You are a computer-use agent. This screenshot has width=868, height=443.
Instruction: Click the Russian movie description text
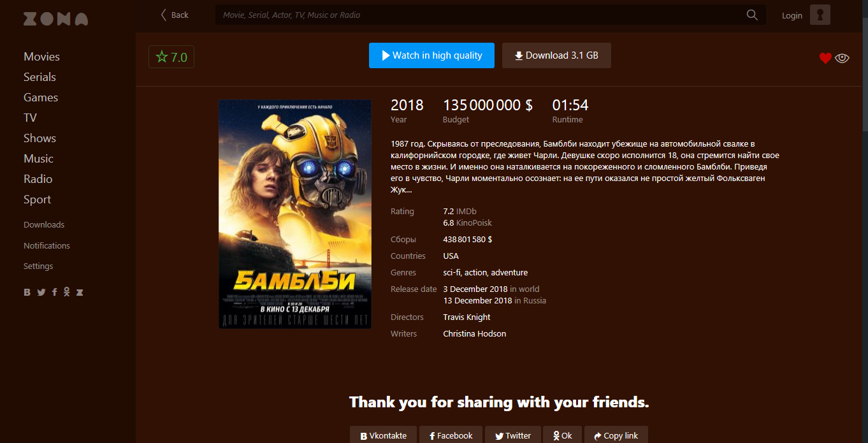585,167
